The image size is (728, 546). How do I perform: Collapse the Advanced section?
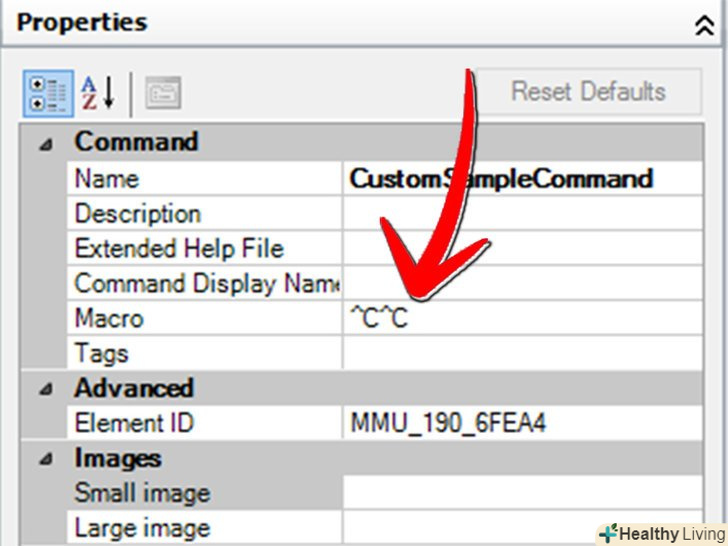pos(45,389)
